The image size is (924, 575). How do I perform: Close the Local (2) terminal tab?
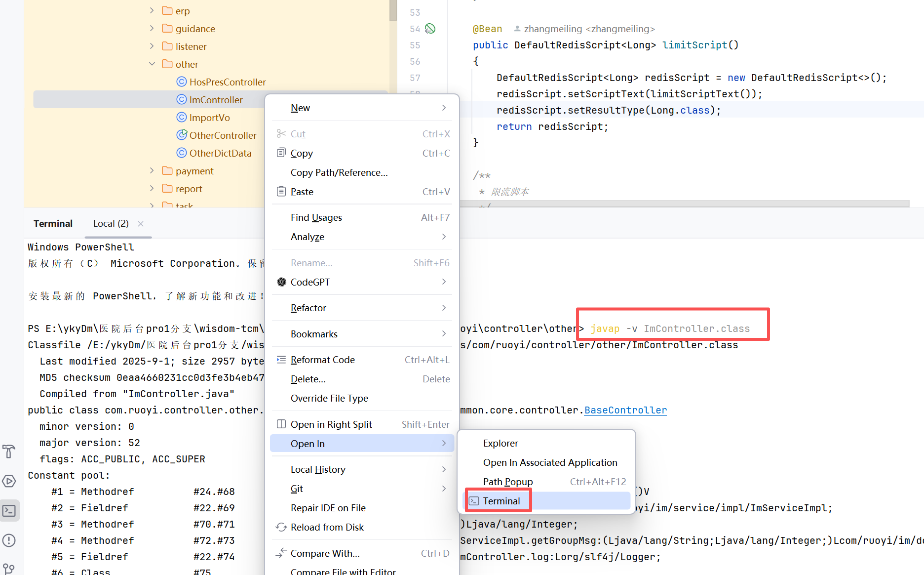pos(141,224)
